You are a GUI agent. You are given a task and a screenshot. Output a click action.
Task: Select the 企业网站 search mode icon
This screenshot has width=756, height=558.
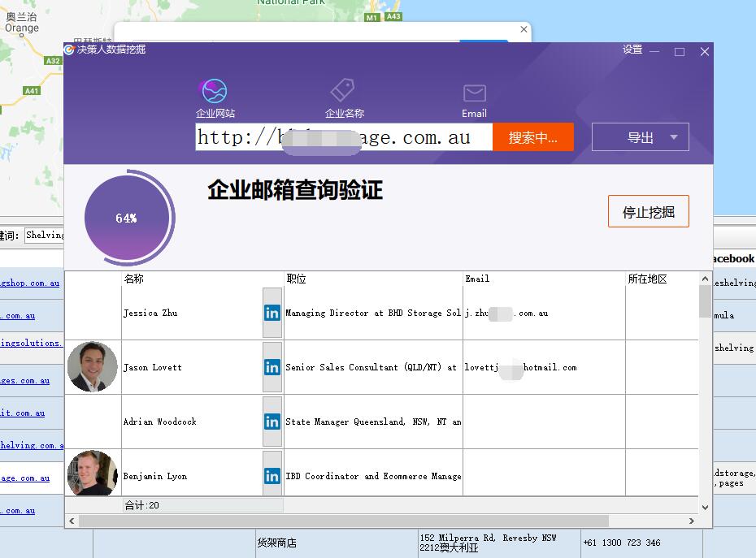tap(215, 91)
